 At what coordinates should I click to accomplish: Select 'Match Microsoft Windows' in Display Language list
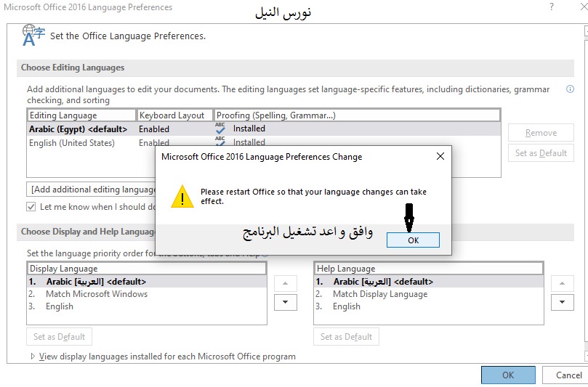pyautogui.click(x=96, y=294)
